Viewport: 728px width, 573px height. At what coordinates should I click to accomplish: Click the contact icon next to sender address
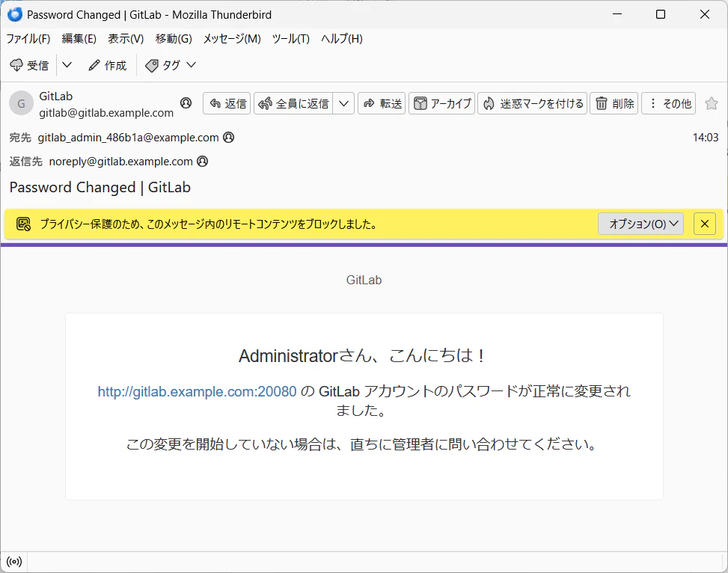pyautogui.click(x=186, y=102)
